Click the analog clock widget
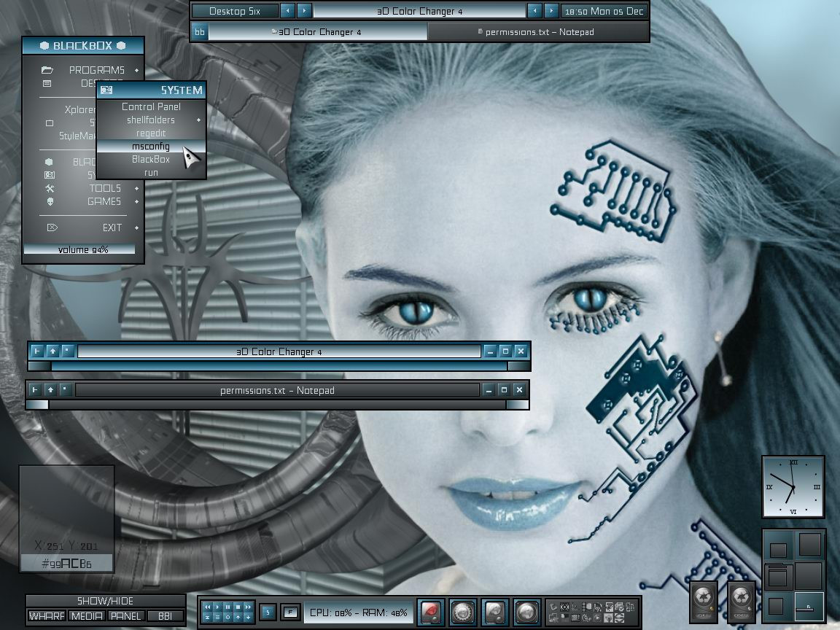 point(793,487)
